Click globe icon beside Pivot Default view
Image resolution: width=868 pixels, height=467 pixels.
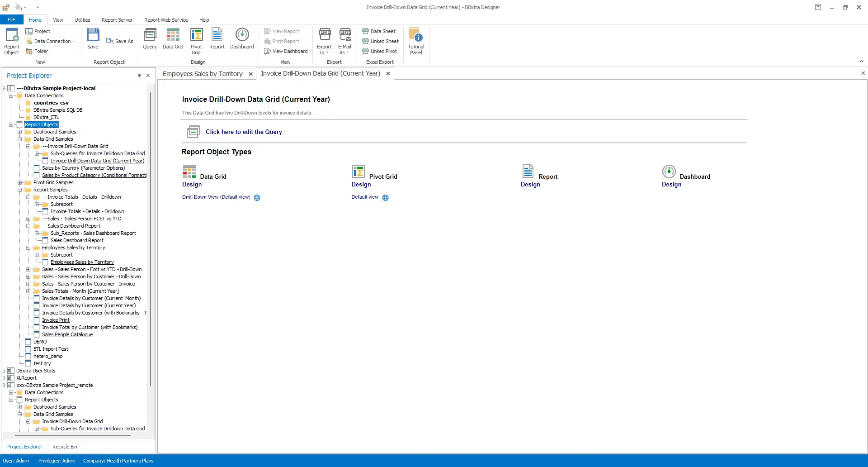[386, 197]
